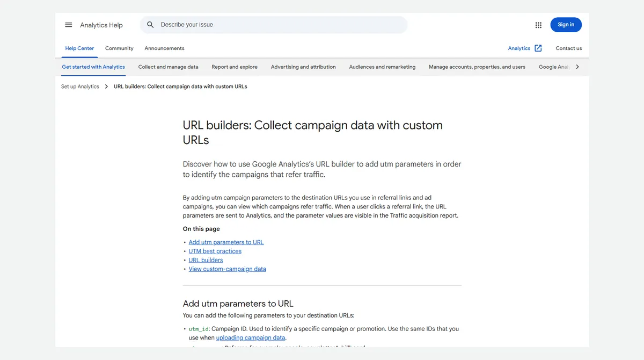Go to Set up Analytics breadcrumb
The width and height of the screenshot is (644, 360).
click(80, 87)
